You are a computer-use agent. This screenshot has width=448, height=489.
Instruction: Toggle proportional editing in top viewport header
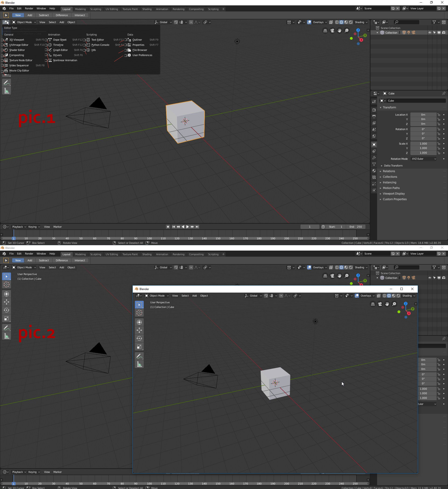[x=191, y=22]
